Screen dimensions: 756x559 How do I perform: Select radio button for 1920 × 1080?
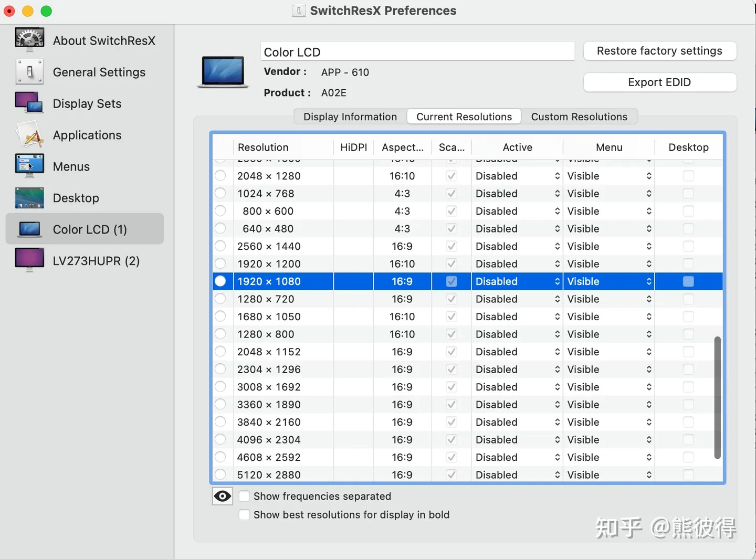(220, 281)
